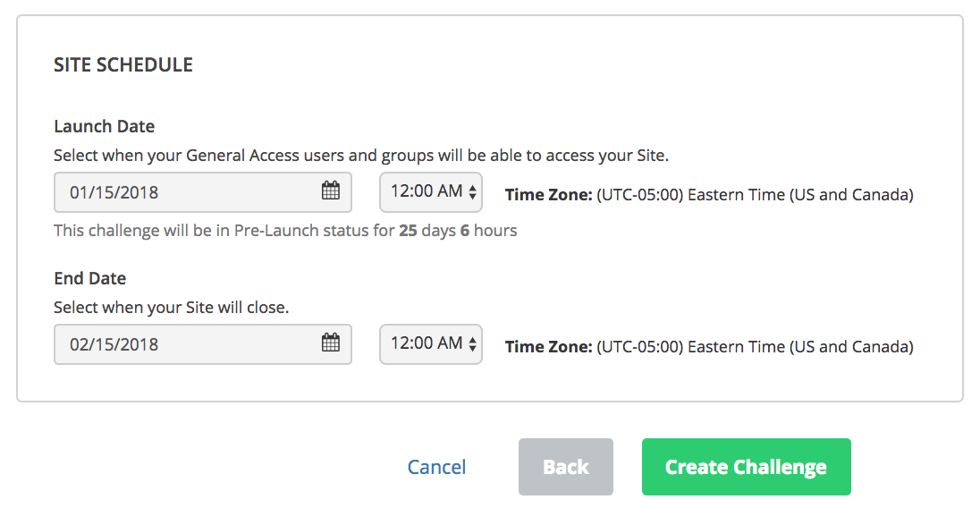This screenshot has width=980, height=508.
Task: Expand the Launch Date 12:00 AM time dropdown
Action: point(431,191)
